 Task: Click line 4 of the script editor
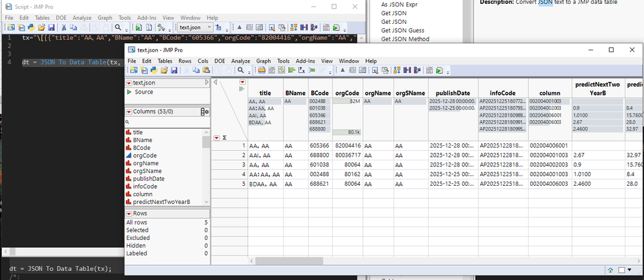coord(73,63)
